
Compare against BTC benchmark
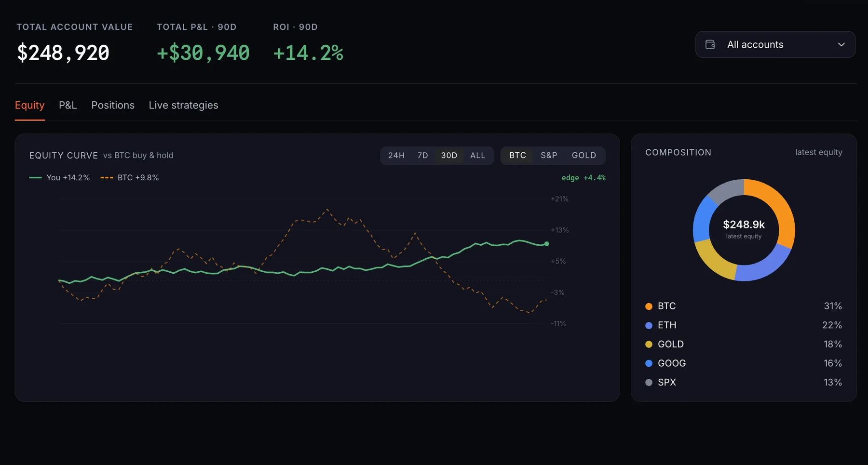pos(517,155)
